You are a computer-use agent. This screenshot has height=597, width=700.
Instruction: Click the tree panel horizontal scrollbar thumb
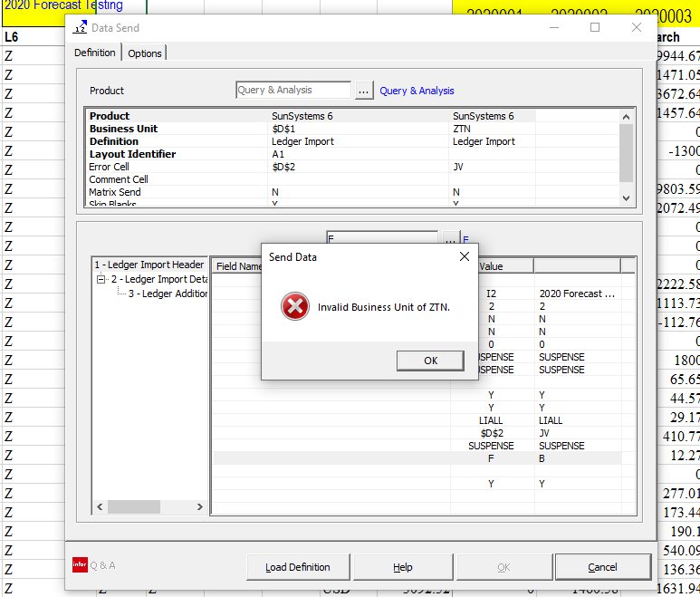pyautogui.click(x=134, y=506)
